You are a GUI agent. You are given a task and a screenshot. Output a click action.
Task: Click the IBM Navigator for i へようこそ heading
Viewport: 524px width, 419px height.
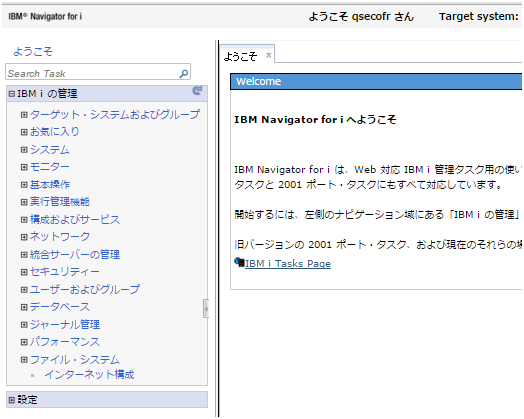(x=315, y=120)
